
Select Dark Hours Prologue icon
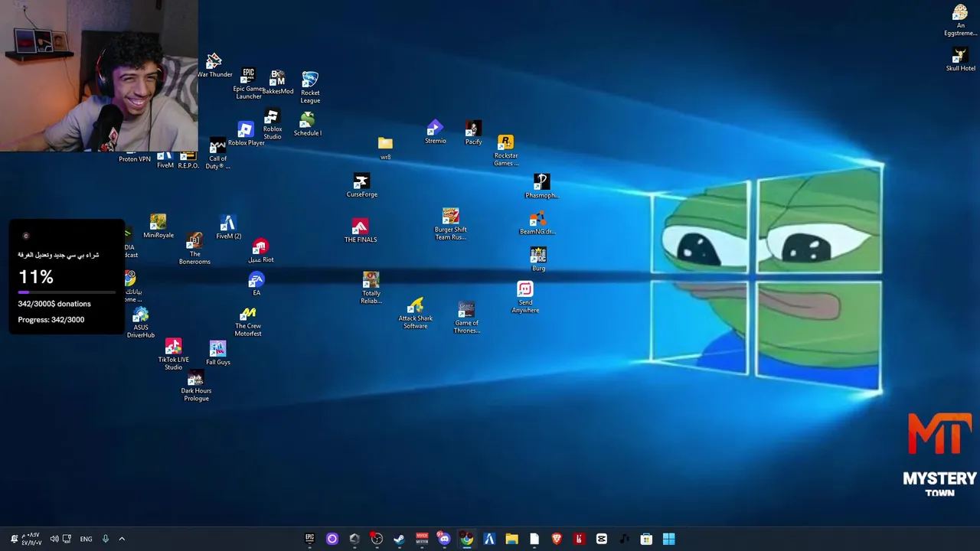(196, 386)
